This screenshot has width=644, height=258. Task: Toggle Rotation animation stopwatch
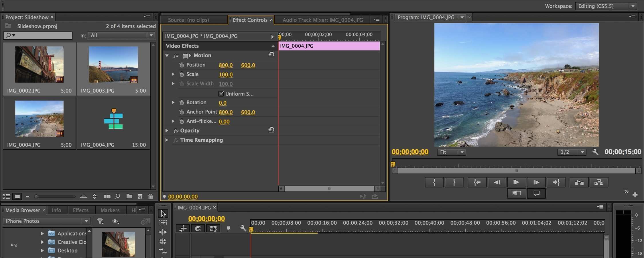tap(182, 103)
